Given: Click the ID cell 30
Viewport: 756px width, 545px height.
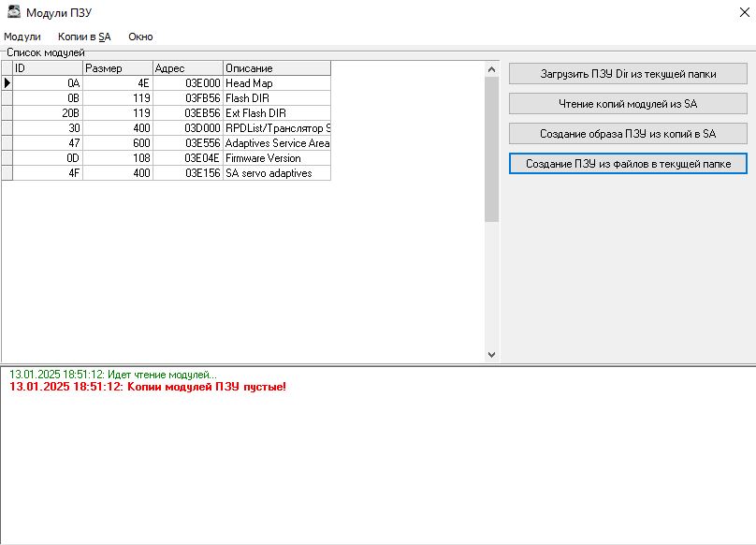Looking at the screenshot, I should (x=48, y=128).
